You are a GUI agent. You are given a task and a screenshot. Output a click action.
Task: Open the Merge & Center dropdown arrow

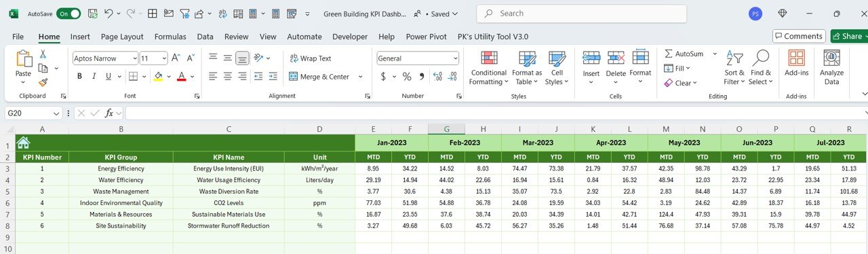click(x=360, y=77)
